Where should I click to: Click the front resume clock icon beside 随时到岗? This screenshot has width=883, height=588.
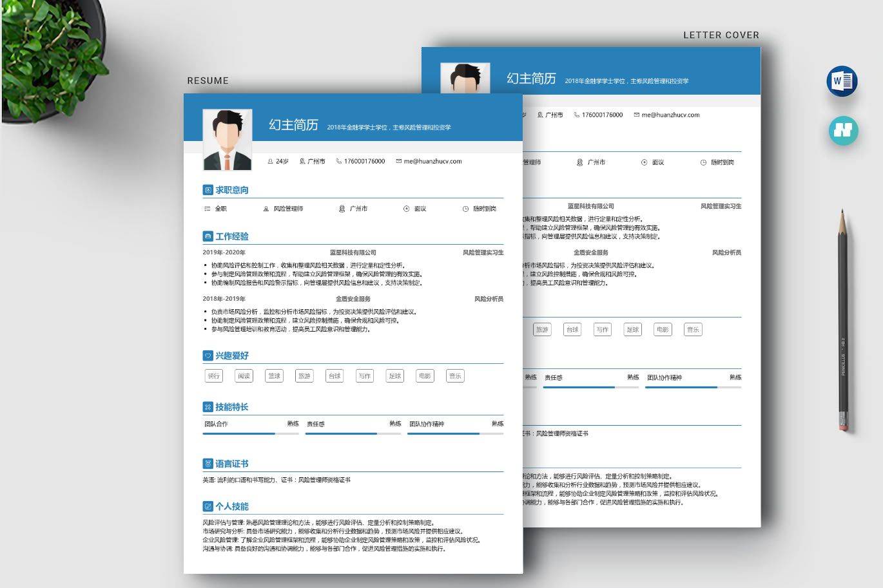pos(465,209)
